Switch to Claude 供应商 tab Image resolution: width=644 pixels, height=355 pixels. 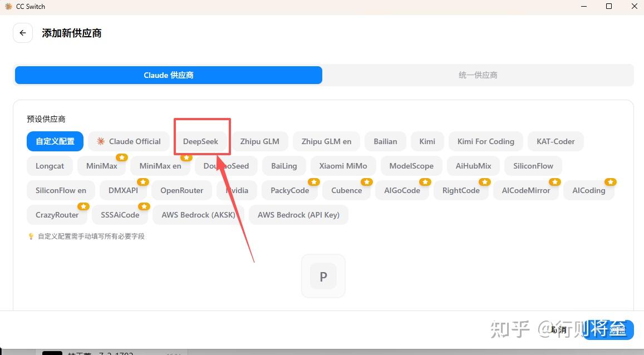[169, 75]
